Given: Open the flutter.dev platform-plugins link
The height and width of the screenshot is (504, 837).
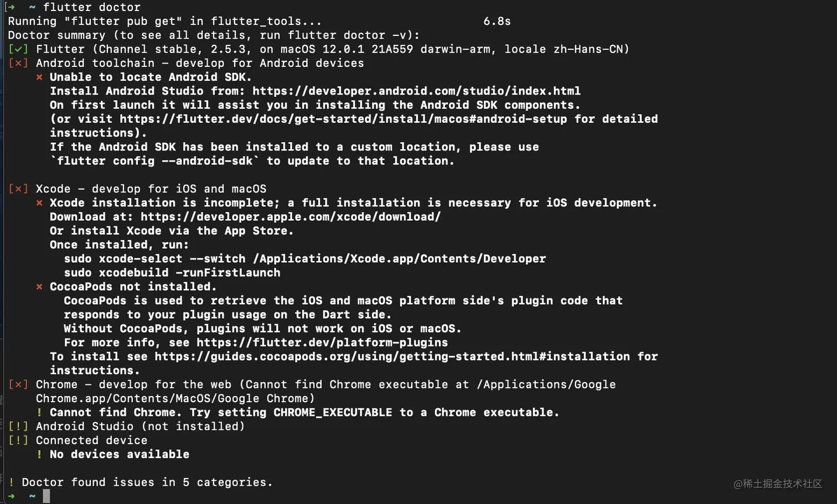Looking at the screenshot, I should pyautogui.click(x=322, y=342).
